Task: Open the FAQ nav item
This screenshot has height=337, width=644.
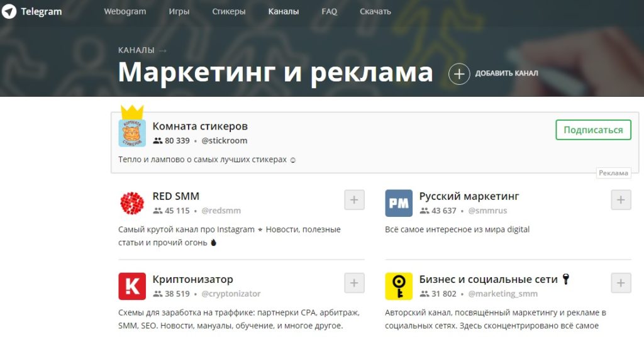Action: (x=330, y=11)
